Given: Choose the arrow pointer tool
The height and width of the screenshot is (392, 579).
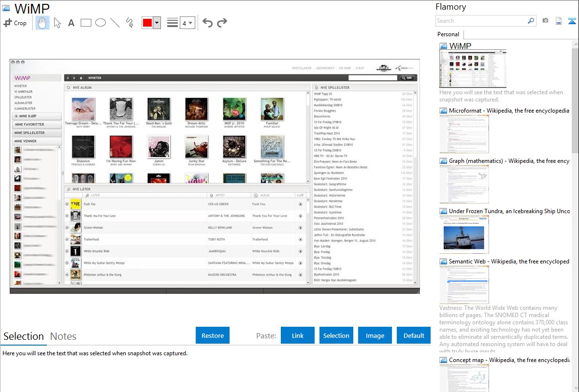Looking at the screenshot, I should 57,23.
